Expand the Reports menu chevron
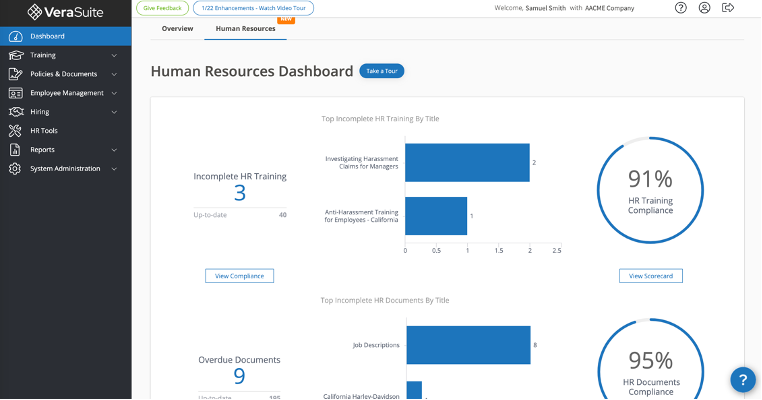This screenshot has height=400, width=762. [x=114, y=150]
